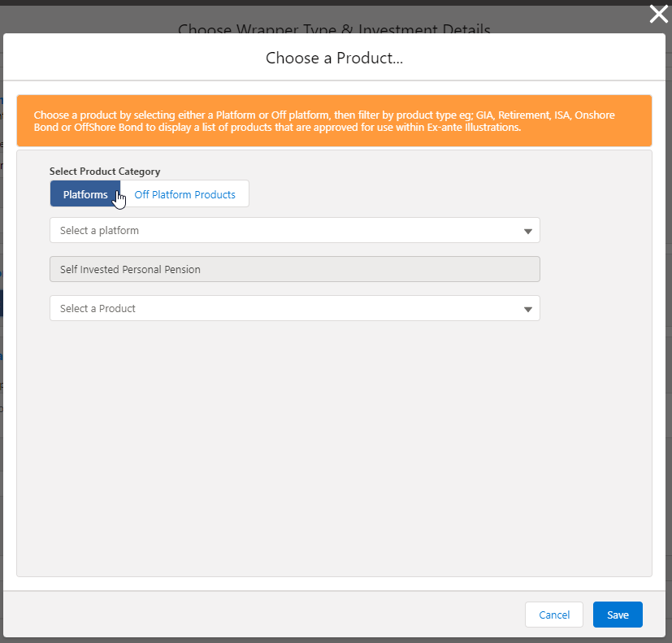Click the background Choose Wrapper Type heading
The height and width of the screenshot is (643, 672).
click(334, 29)
